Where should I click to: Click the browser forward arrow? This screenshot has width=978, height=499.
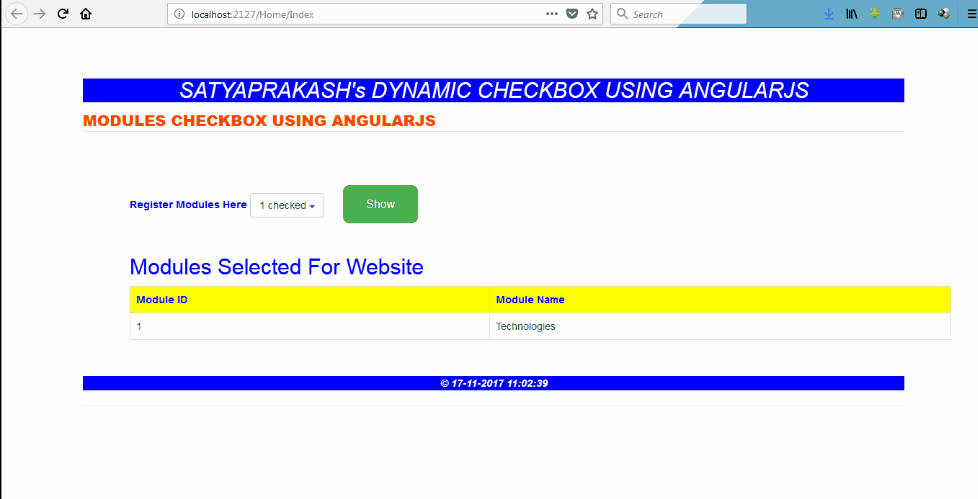(40, 14)
